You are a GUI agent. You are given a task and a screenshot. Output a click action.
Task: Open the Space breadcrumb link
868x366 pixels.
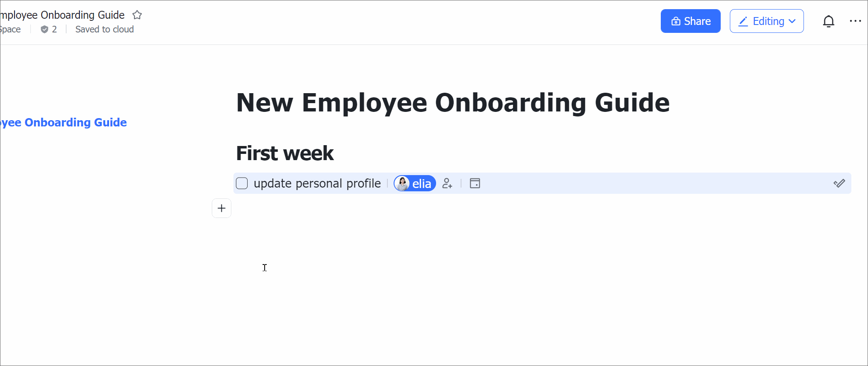(10, 30)
